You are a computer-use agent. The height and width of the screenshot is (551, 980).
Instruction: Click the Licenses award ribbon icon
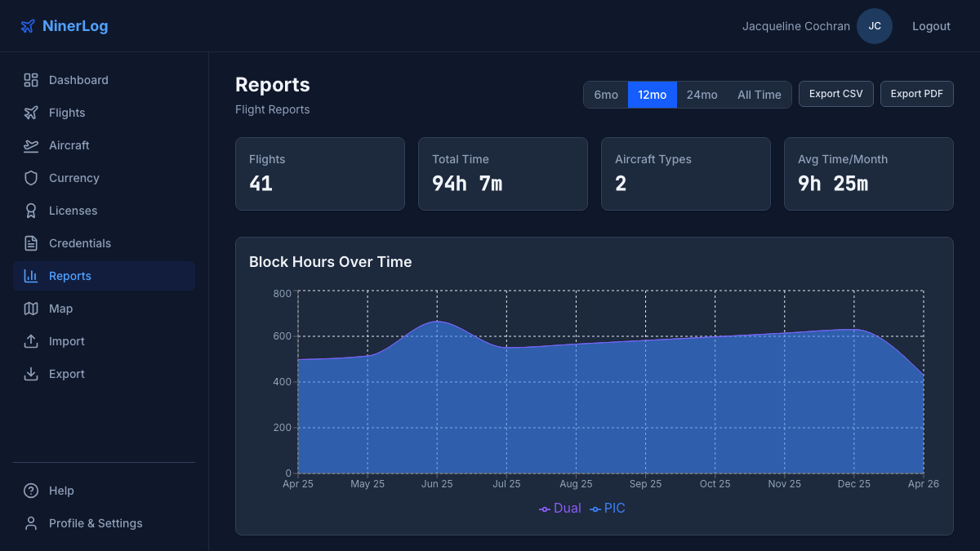coord(31,211)
